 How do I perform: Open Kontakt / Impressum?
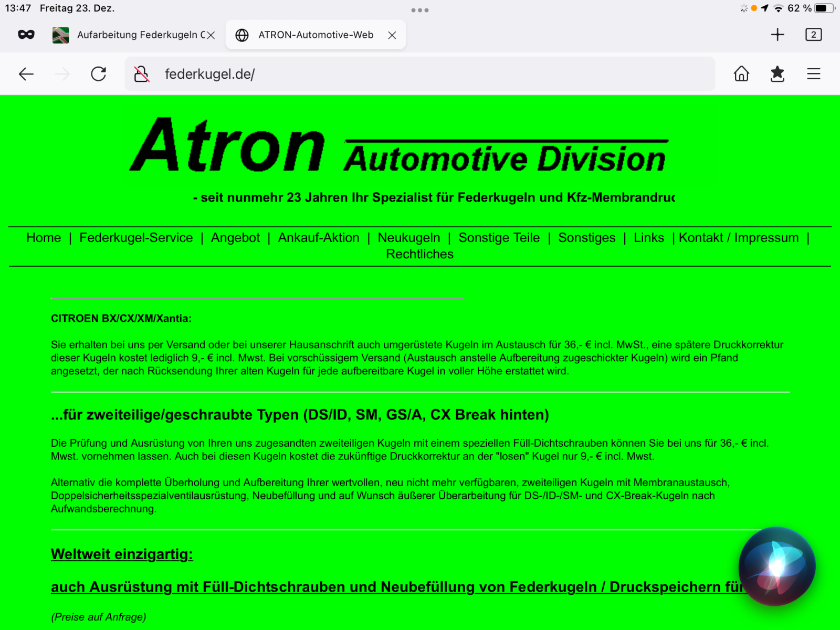(x=739, y=238)
